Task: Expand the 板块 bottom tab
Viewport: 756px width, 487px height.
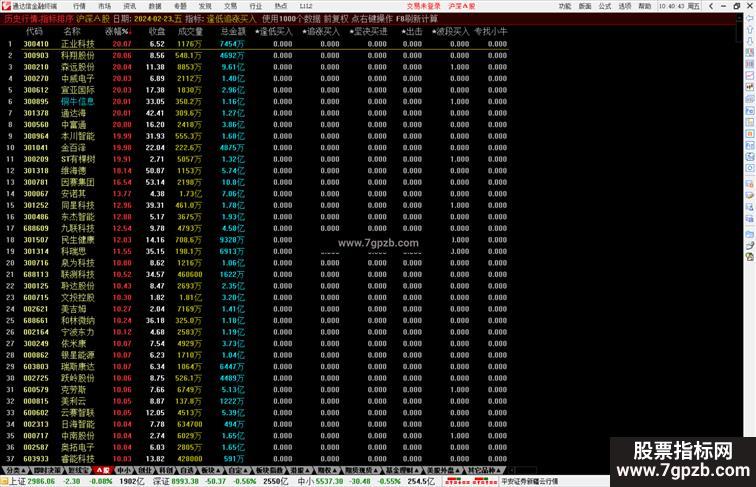Action: tap(210, 470)
